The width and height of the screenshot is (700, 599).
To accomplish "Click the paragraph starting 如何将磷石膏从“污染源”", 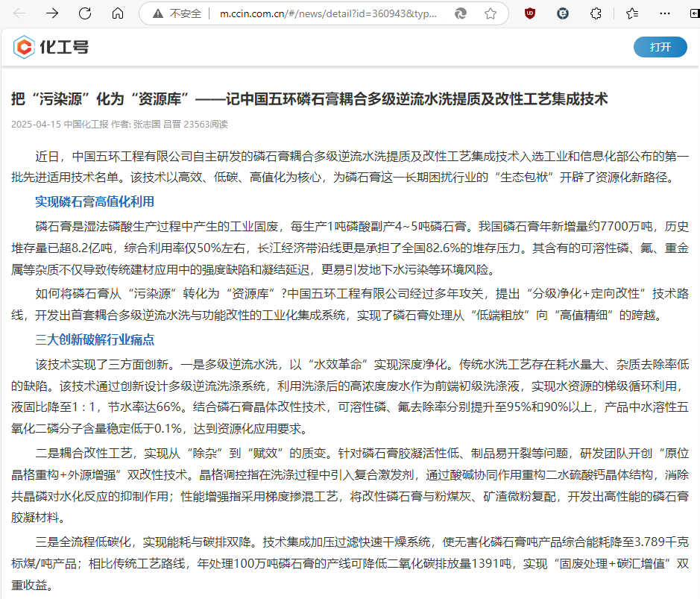I will (350, 304).
